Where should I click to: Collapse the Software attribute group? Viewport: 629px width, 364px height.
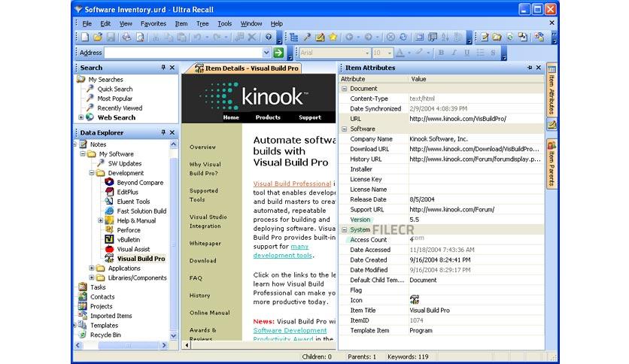(x=344, y=129)
